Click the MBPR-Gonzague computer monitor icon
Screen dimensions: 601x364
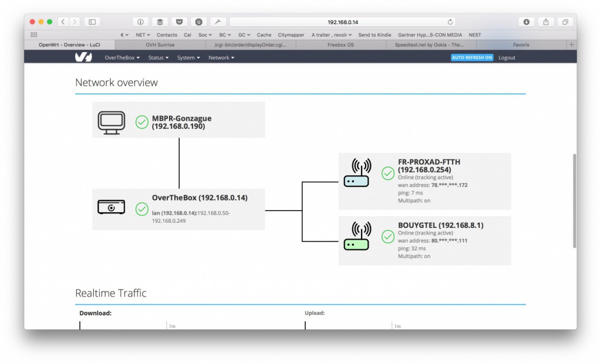pyautogui.click(x=111, y=123)
